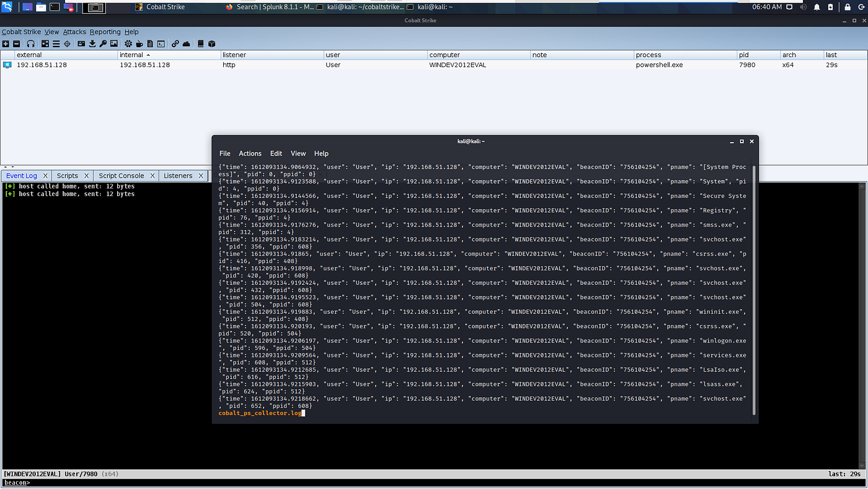Click the About cube icon in the toolbar
Viewport: 868px width, 489px height.
pos(211,44)
